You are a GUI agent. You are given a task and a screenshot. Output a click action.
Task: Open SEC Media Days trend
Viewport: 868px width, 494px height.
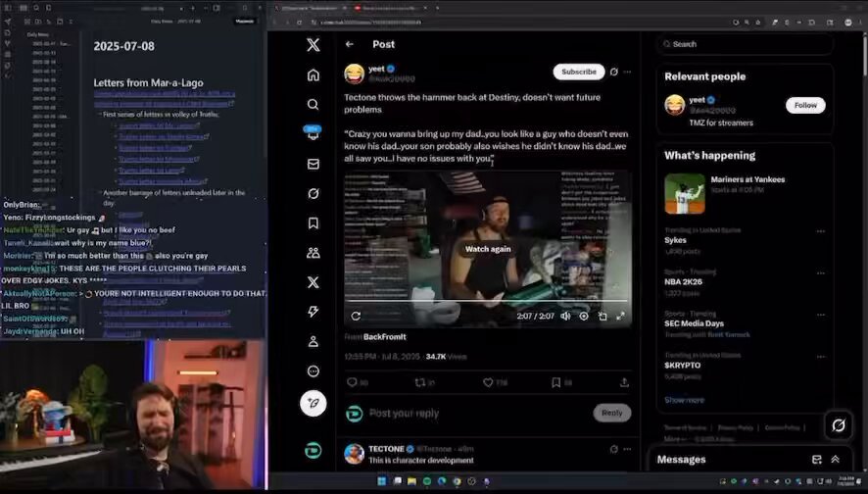pos(695,323)
